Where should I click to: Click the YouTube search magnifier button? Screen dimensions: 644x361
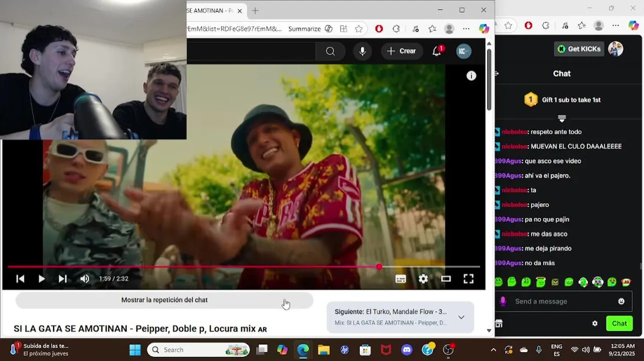point(330,51)
